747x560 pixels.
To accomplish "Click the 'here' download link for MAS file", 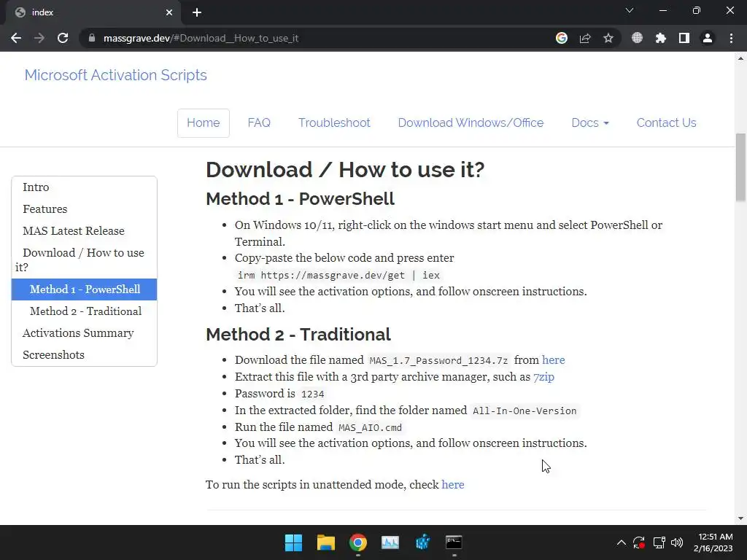I will pos(554,360).
